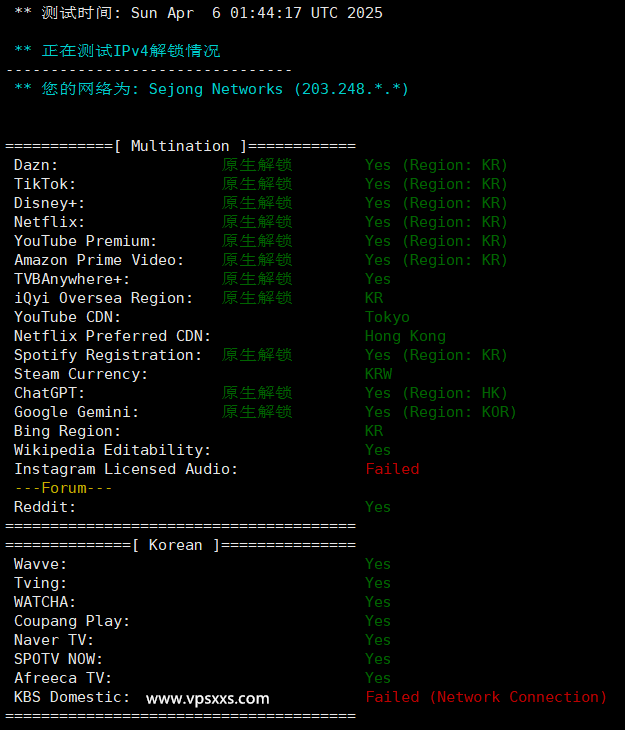625x730 pixels.
Task: Click the Hong Kong CDN value
Action: click(x=405, y=336)
